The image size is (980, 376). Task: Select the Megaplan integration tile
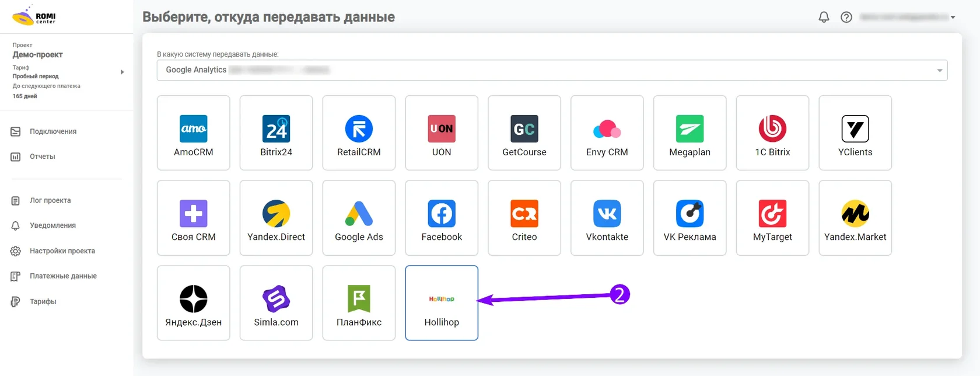tap(690, 133)
